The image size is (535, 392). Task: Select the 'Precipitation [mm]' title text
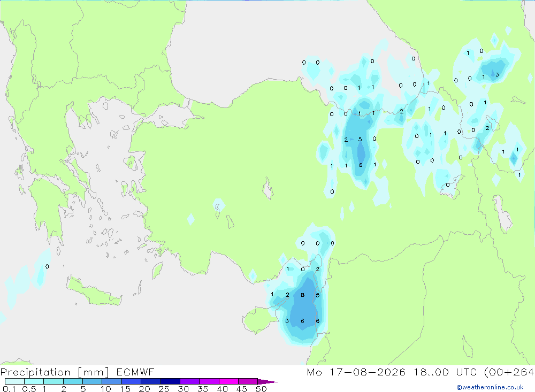(55, 372)
